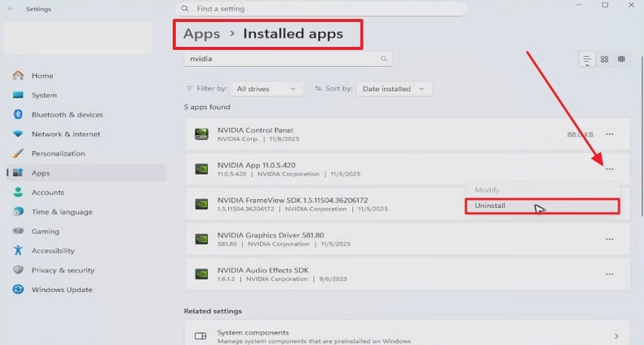644x345 pixels.
Task: Click the Apps breadcrumb link
Action: (202, 33)
